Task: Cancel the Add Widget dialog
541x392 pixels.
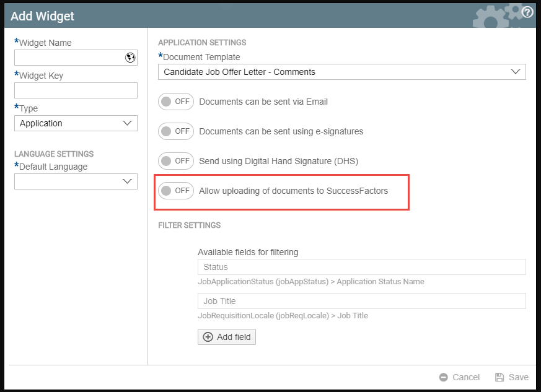Action: click(459, 377)
